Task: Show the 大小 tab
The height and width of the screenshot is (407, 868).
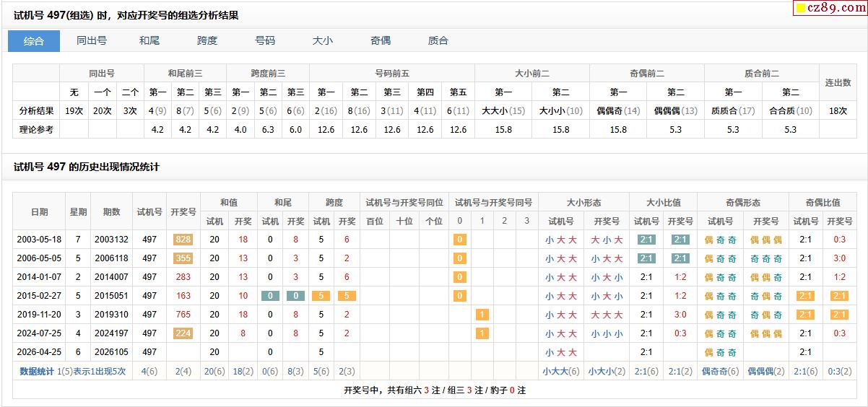Action: 323,41
